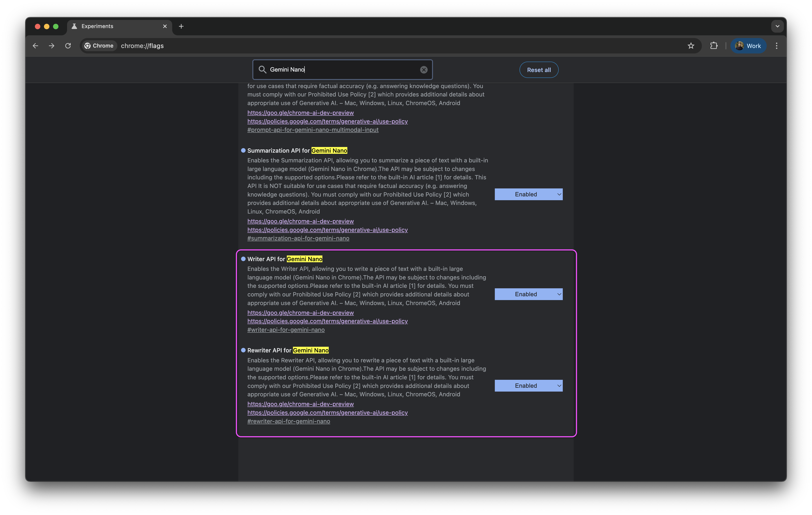This screenshot has width=812, height=515.
Task: Open the tab search chevron
Action: click(x=777, y=26)
